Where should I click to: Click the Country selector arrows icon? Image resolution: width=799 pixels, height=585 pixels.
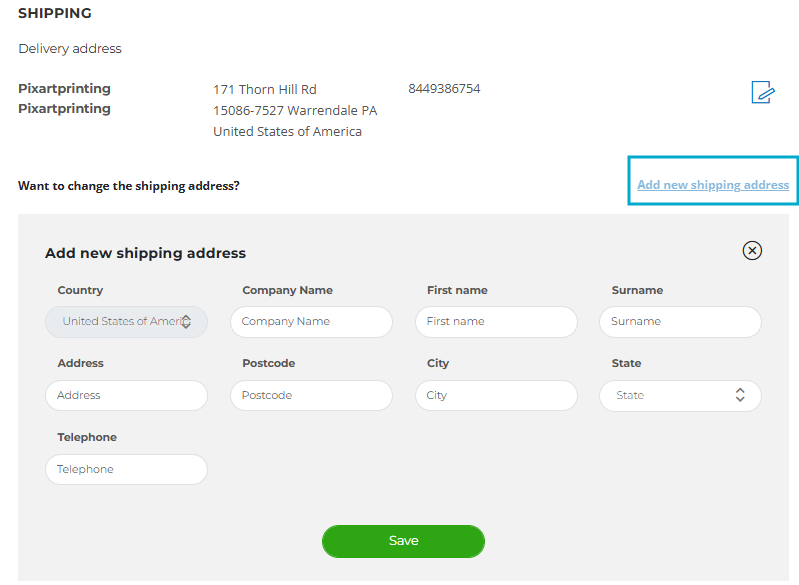pos(186,322)
